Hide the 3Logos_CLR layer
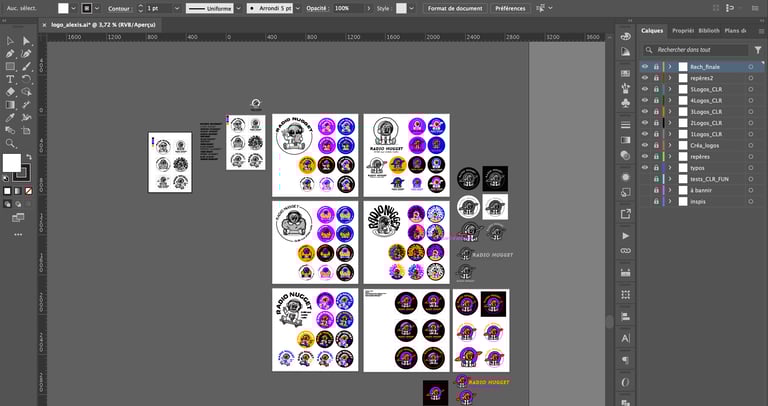768x406 pixels. tap(645, 112)
